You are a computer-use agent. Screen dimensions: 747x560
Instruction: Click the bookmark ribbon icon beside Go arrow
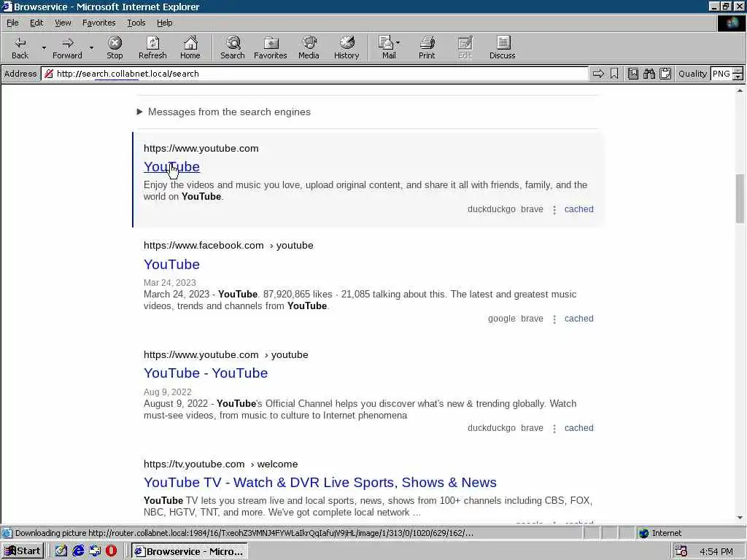click(614, 74)
